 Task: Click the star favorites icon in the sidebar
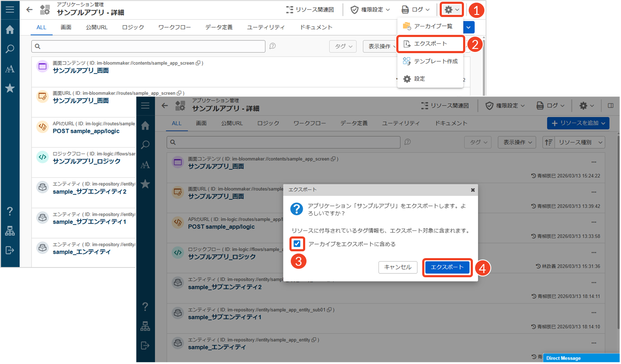click(x=145, y=184)
